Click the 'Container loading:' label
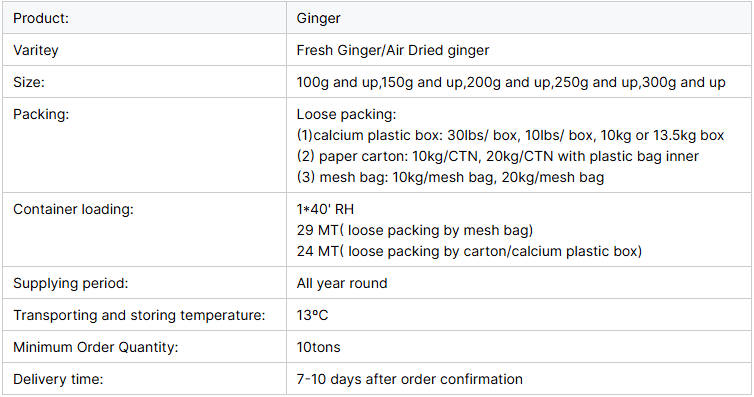 [x=73, y=210]
